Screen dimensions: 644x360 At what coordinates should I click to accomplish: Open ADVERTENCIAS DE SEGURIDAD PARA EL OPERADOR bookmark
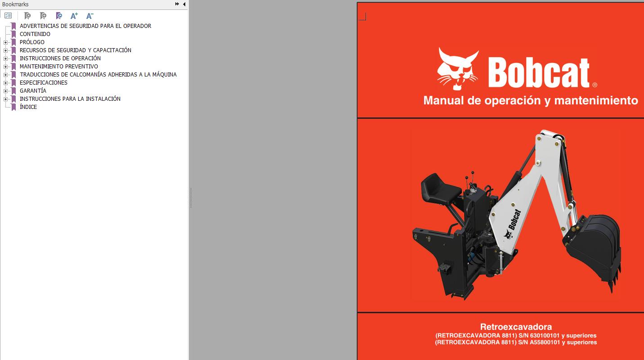(x=85, y=26)
